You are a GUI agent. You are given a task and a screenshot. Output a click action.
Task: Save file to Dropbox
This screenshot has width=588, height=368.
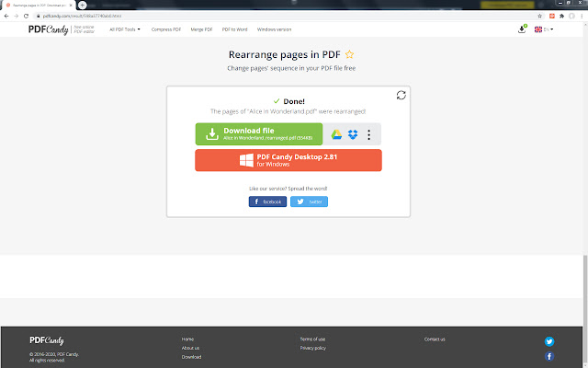[353, 134]
